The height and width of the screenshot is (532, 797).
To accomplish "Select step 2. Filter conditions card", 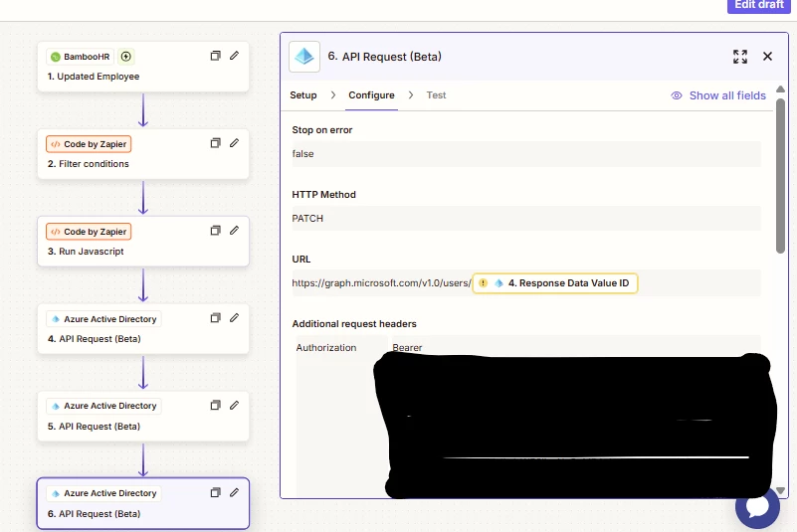I will 143,154.
